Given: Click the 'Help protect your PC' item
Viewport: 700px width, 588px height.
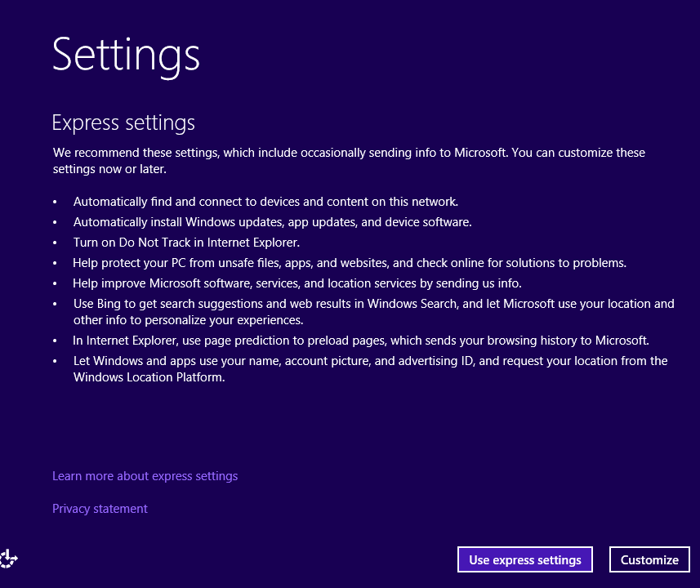Looking at the screenshot, I should tap(349, 262).
